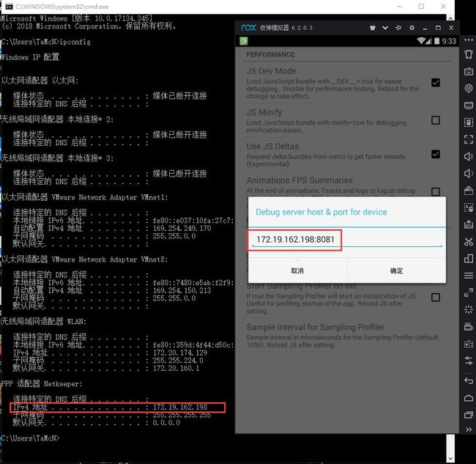Click the ipconfig command text in cmd

point(75,42)
